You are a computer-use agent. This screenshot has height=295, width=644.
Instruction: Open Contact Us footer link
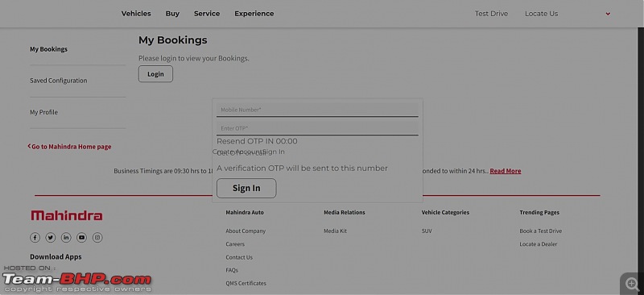239,257
